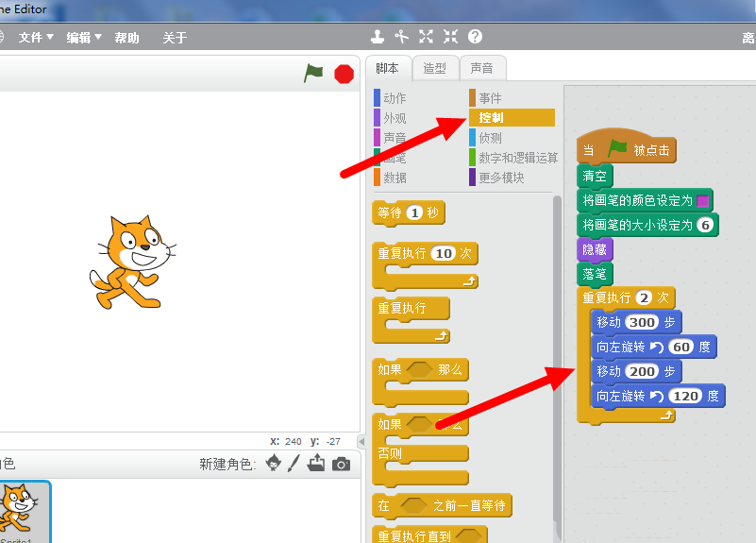Select the Grow sprite tool

(x=426, y=37)
